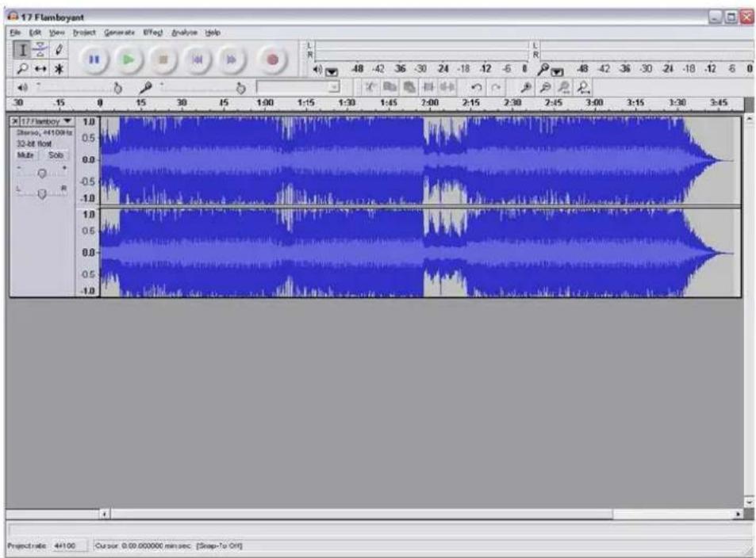Select the Multi-tool asterisk
Screen dimensions: 756x558
point(59,69)
